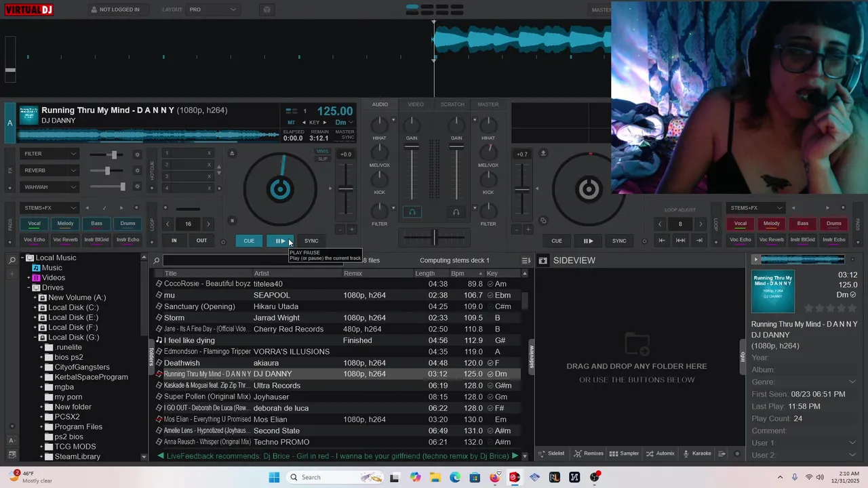Toggle the Drums stem pad on deck A
The width and height of the screenshot is (868, 488).
pos(127,223)
